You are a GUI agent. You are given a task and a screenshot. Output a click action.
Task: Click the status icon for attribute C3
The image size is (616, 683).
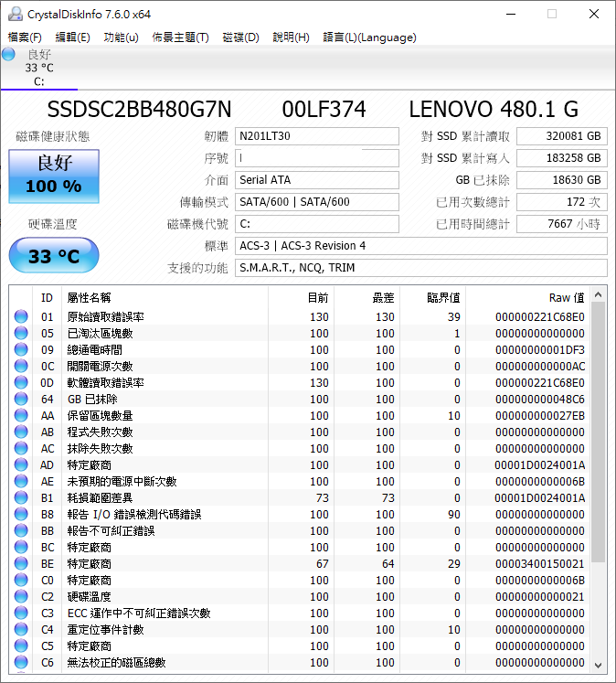tap(21, 613)
